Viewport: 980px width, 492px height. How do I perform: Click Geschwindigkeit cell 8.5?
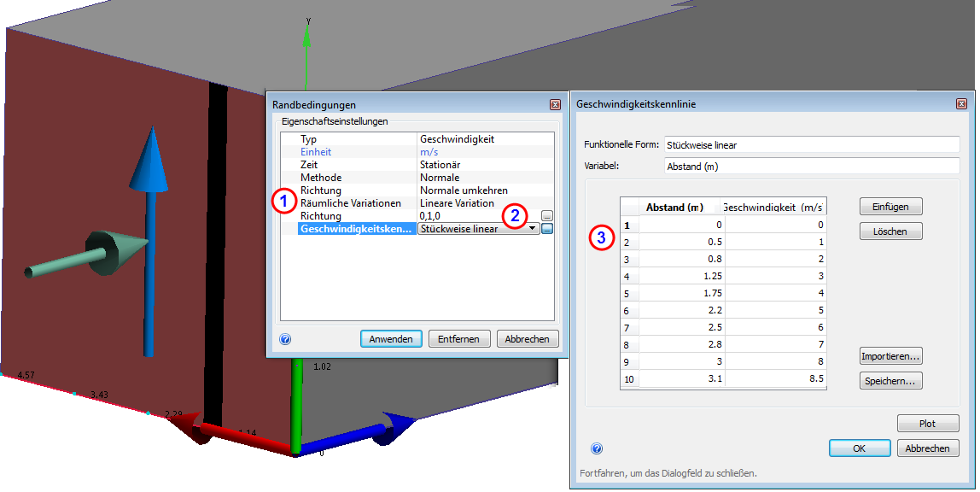(x=776, y=379)
